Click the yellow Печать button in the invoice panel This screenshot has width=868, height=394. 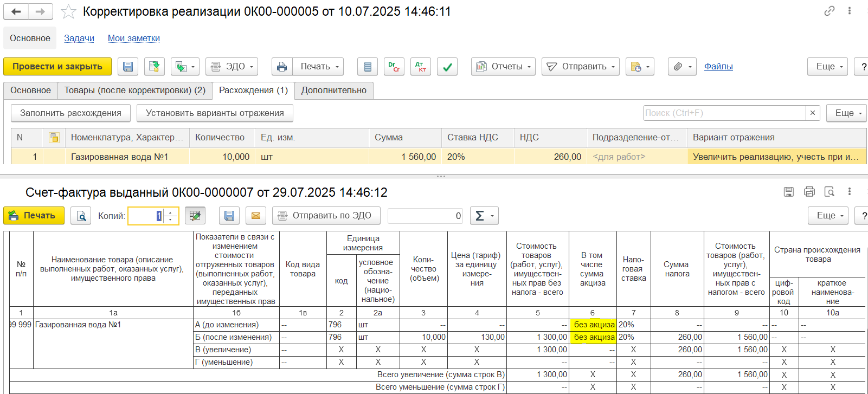pyautogui.click(x=34, y=216)
